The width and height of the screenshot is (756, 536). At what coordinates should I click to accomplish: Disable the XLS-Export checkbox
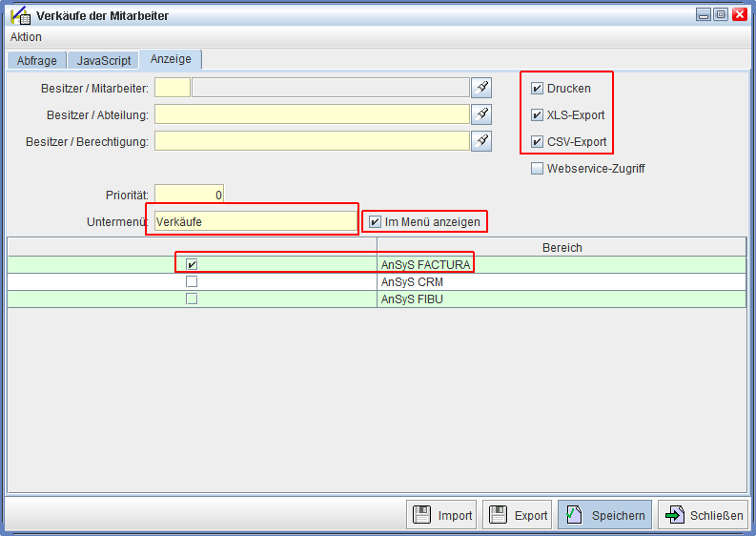point(538,115)
